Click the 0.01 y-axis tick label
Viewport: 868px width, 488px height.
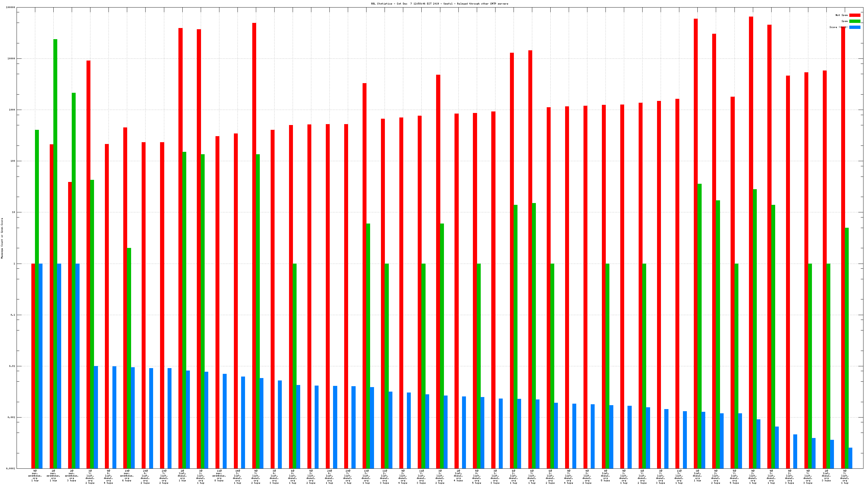click(12, 366)
